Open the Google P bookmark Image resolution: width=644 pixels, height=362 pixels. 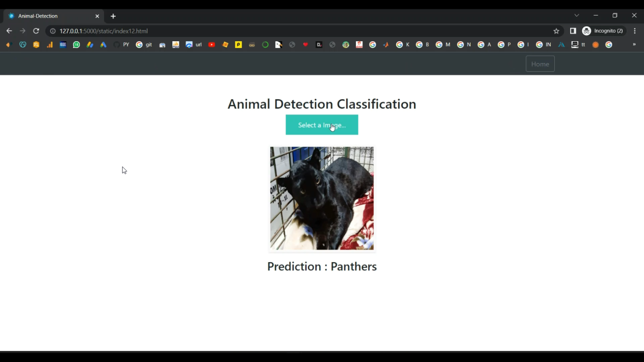pyautogui.click(x=504, y=45)
